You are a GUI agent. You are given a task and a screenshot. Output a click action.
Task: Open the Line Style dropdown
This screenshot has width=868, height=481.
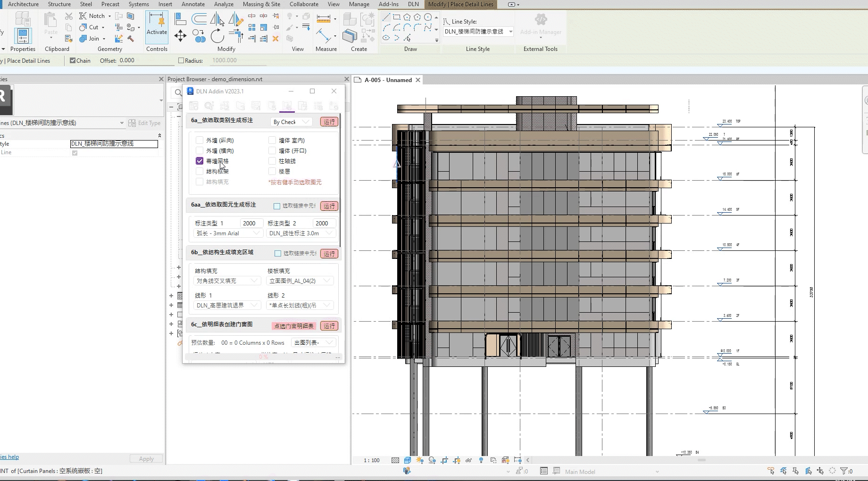point(478,32)
